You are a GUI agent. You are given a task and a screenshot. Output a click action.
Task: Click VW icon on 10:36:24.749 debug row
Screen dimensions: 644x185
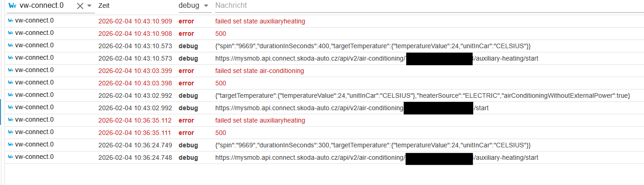tap(10, 145)
